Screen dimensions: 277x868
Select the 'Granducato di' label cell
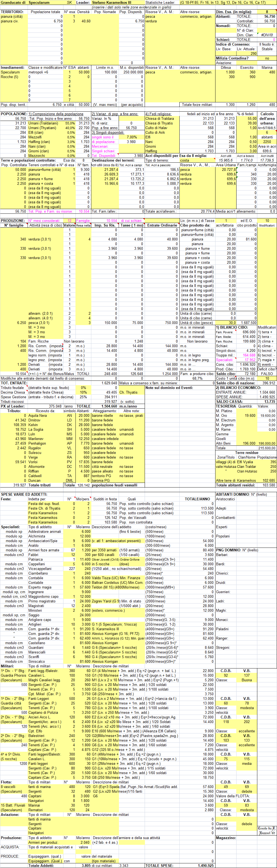pyautogui.click(x=13, y=2)
